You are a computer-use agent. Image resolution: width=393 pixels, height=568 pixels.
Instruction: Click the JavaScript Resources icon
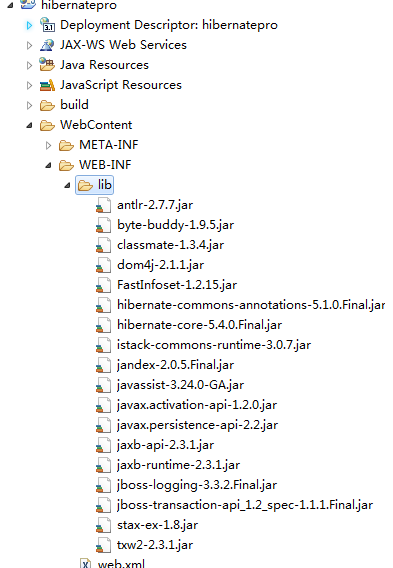pos(47,85)
